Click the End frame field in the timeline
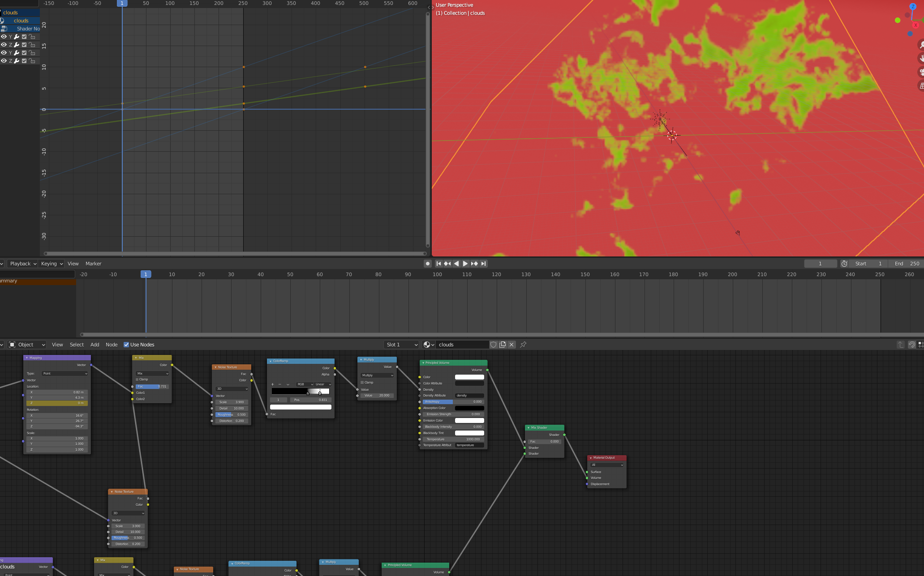Screen dimensions: 924x576 907,264
